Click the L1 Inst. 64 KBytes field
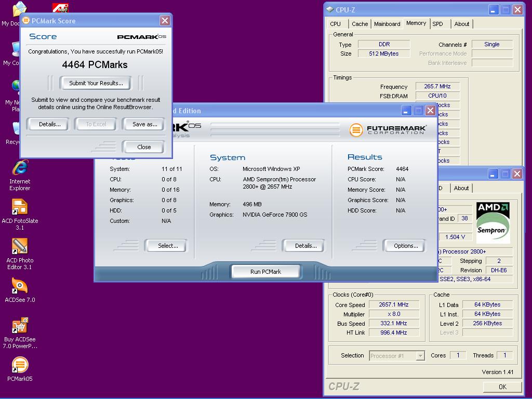Screen dimensions: 532x399 487,314
